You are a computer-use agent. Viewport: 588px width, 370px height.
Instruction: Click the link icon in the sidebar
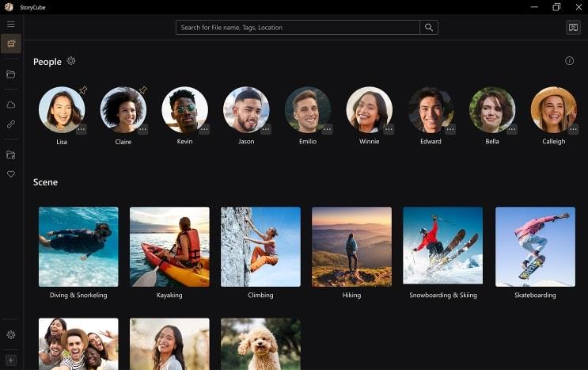11,124
